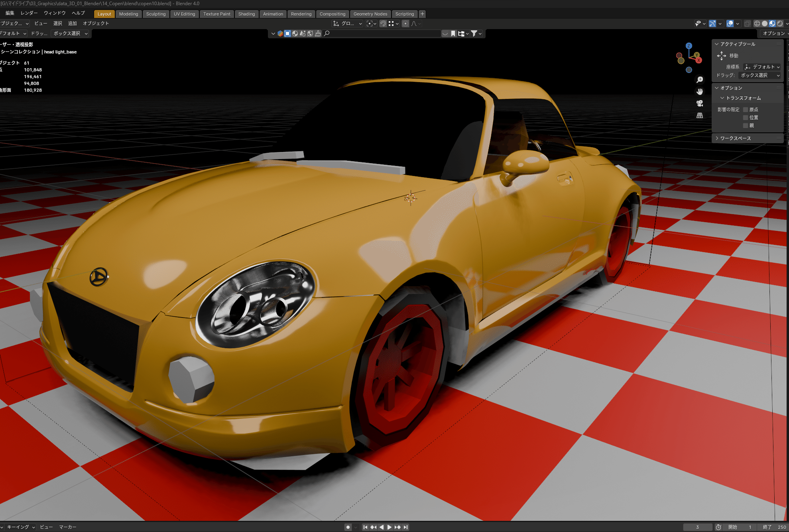Enable wireframe viewport shading
Screen dimensions: 789x532
(757, 24)
